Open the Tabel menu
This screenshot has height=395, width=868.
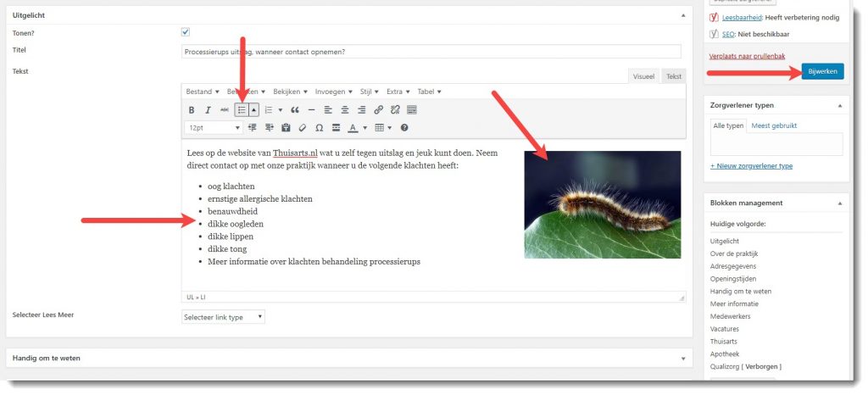(x=429, y=92)
